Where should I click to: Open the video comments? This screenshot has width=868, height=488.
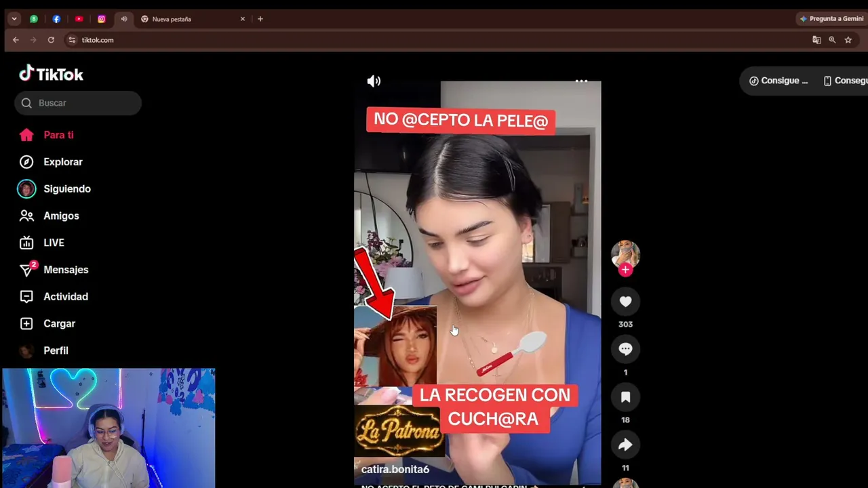(625, 349)
